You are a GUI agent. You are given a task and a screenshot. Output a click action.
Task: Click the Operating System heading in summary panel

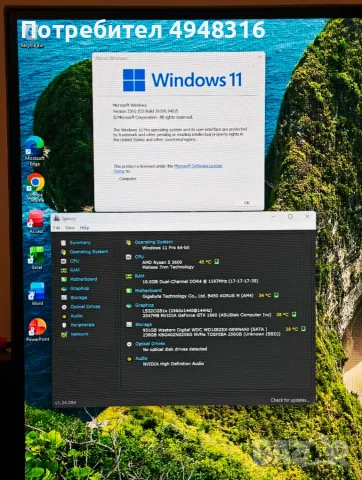click(154, 242)
